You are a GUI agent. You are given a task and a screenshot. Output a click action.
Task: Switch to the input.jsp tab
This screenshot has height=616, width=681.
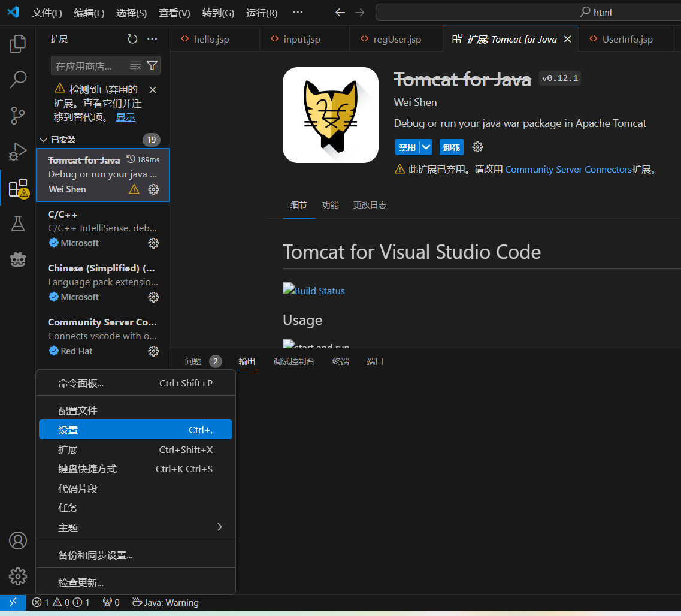304,39
